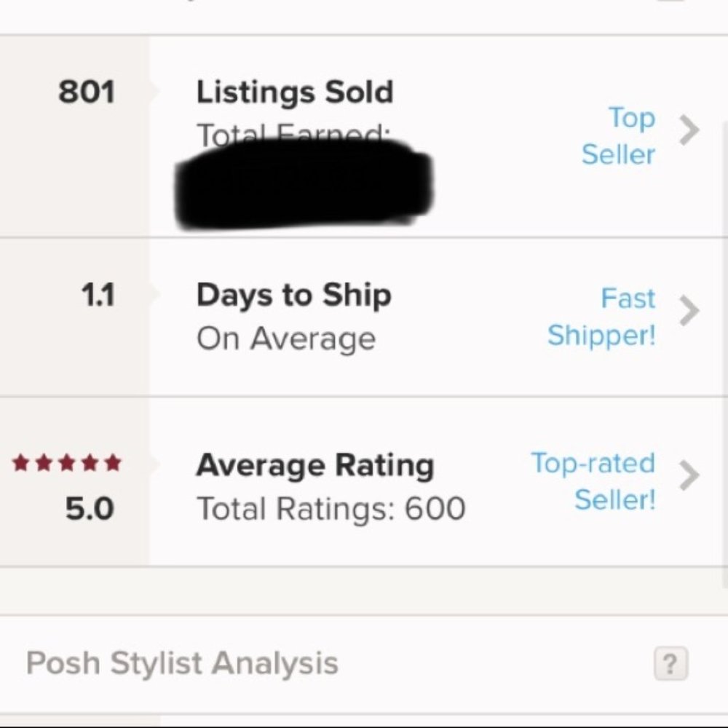
Task: Select the Top-rated Seller badge text
Action: click(x=593, y=480)
